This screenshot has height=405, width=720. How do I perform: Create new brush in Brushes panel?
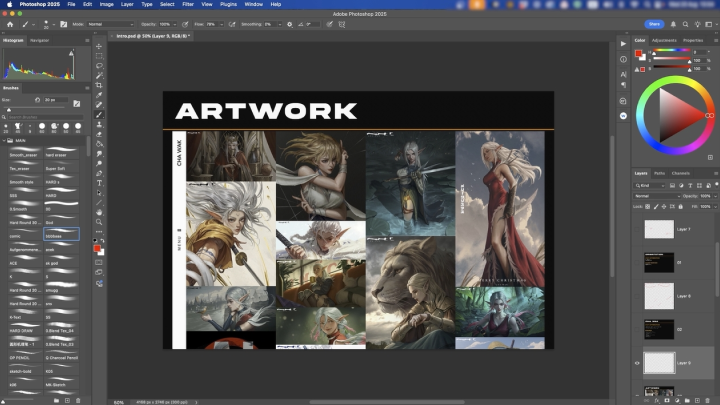coord(67,400)
